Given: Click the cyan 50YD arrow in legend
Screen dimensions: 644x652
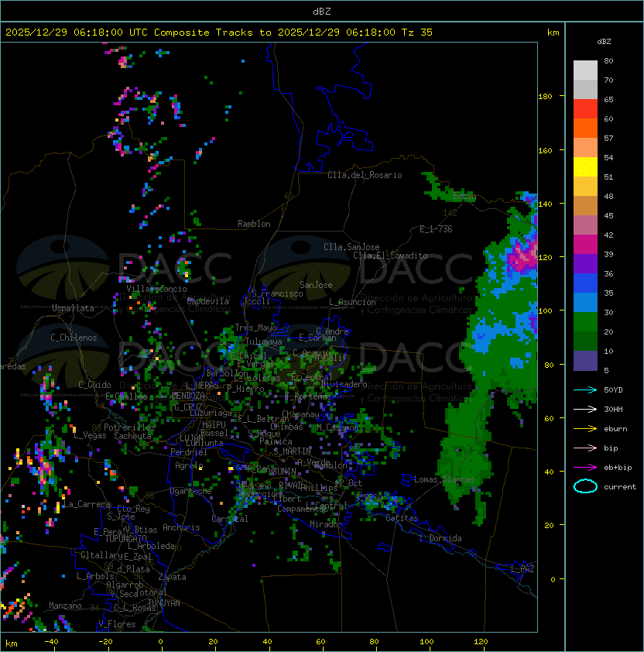Looking at the screenshot, I should 585,389.
